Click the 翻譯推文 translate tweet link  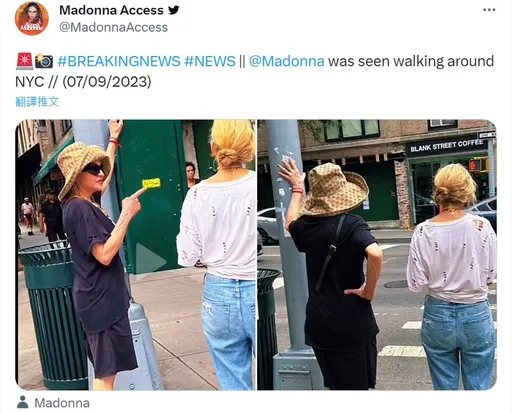pyautogui.click(x=37, y=102)
